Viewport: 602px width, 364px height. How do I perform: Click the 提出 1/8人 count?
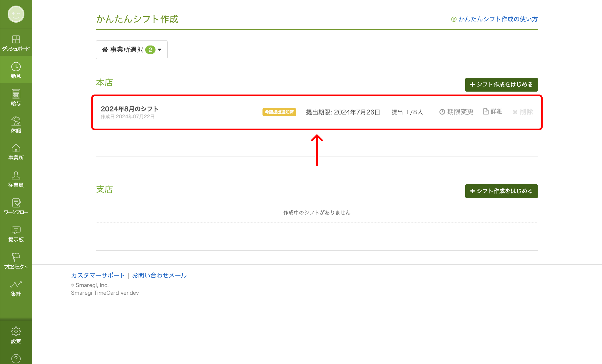pyautogui.click(x=407, y=112)
